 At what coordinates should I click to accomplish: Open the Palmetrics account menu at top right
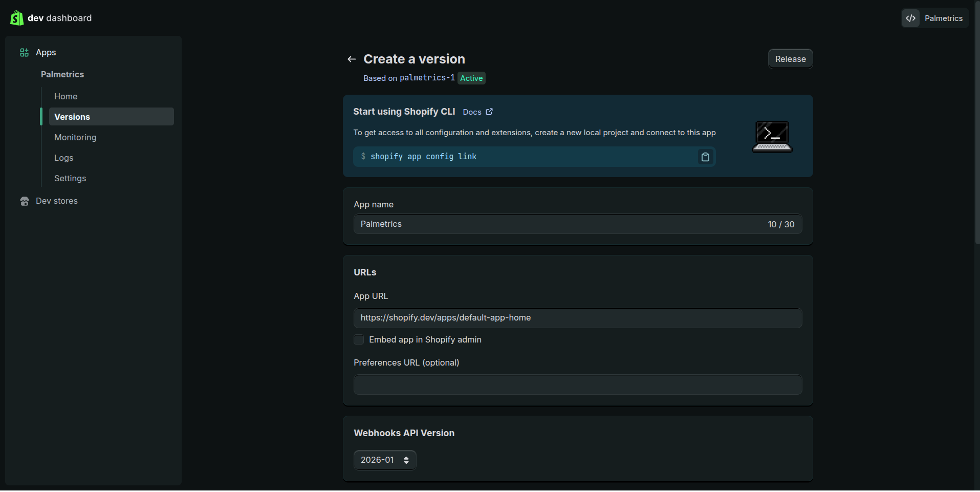(943, 18)
